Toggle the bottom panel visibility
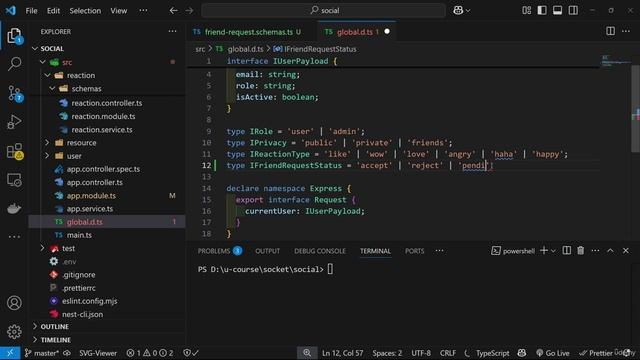The width and height of the screenshot is (640, 360). point(558,11)
